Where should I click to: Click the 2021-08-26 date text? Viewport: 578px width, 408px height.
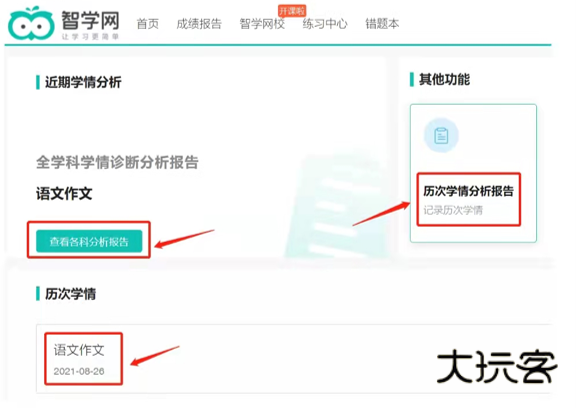[79, 371]
